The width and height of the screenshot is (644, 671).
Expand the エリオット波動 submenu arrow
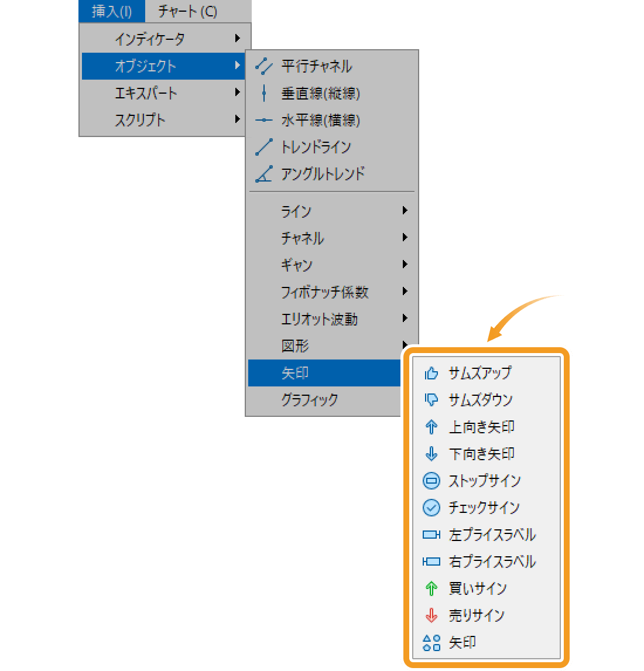(405, 318)
